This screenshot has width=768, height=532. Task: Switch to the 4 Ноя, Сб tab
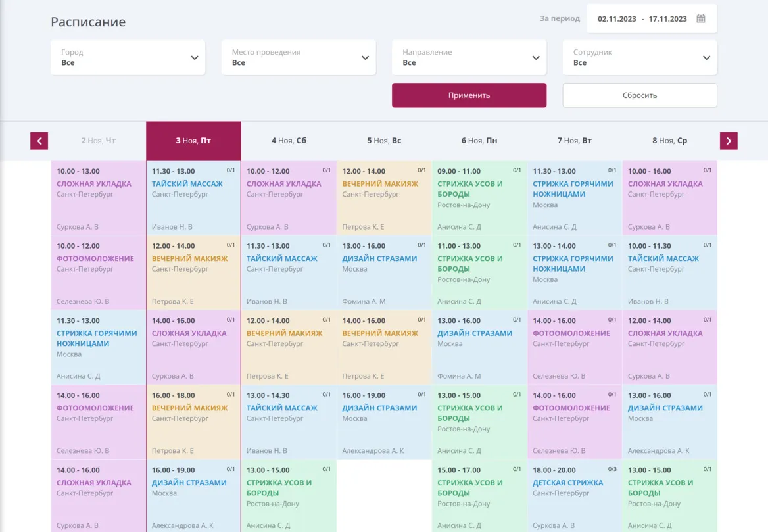[289, 141]
